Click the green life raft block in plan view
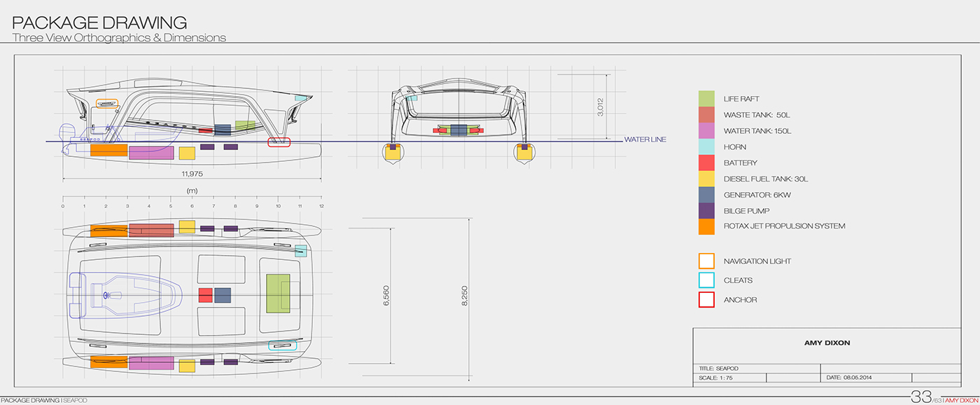980x405 pixels. click(x=279, y=294)
